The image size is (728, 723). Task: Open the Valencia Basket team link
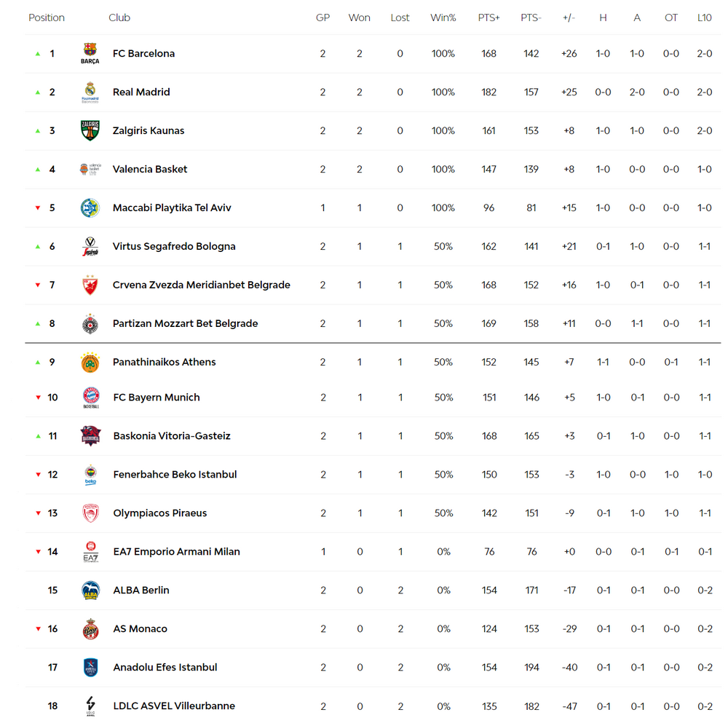(x=149, y=169)
